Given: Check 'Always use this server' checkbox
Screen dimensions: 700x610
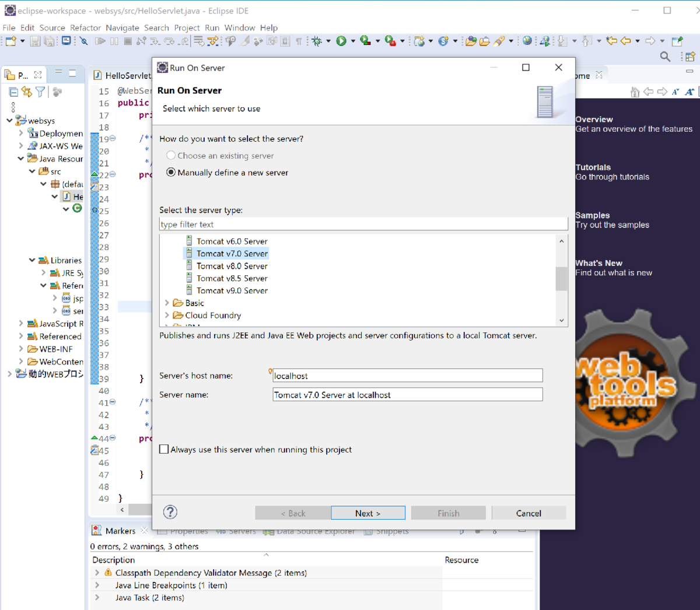Looking at the screenshot, I should (x=164, y=449).
